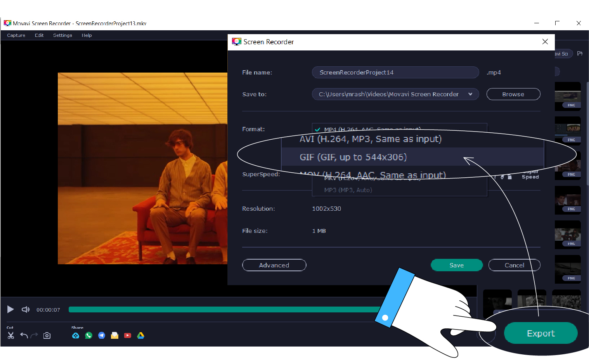Save the exported file

(x=457, y=265)
